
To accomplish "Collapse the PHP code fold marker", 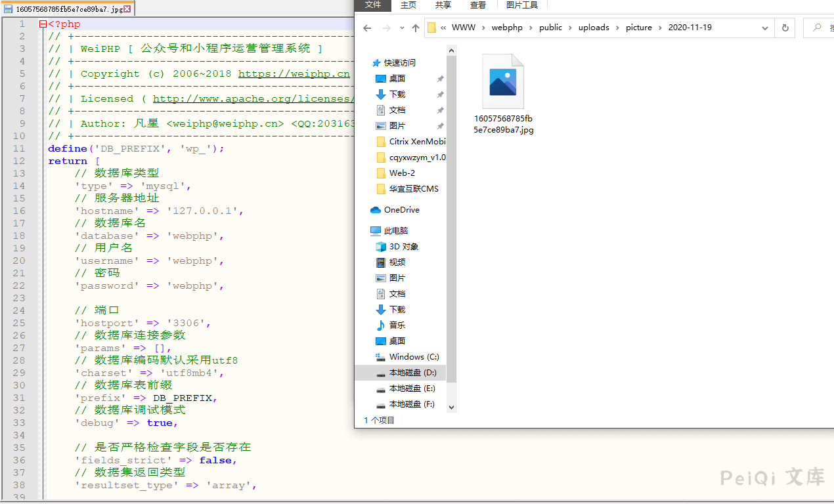I will pos(43,24).
